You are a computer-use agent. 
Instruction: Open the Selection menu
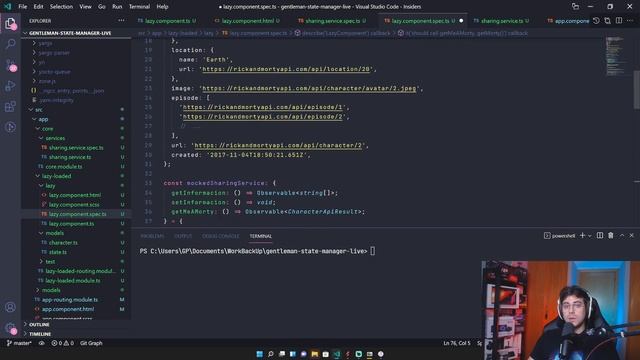[x=61, y=7]
